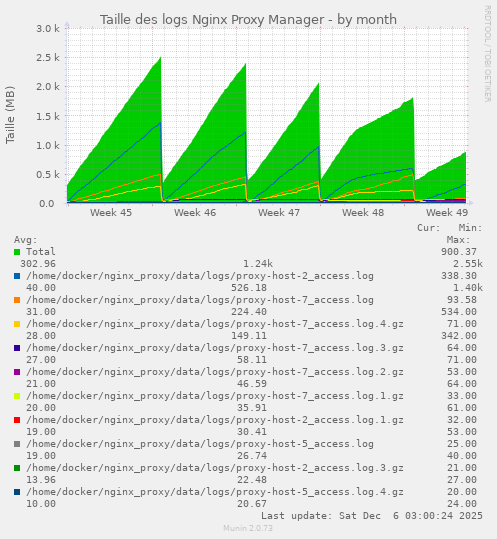Screen dimensions: 497x539
Task: Click the 'Taille (MB)' vertical axis label
Action: [10, 115]
